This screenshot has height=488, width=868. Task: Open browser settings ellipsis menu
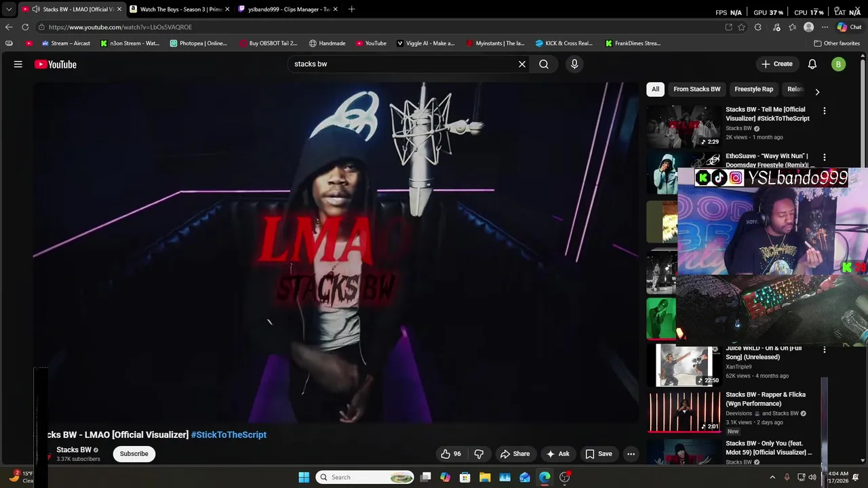point(825,27)
